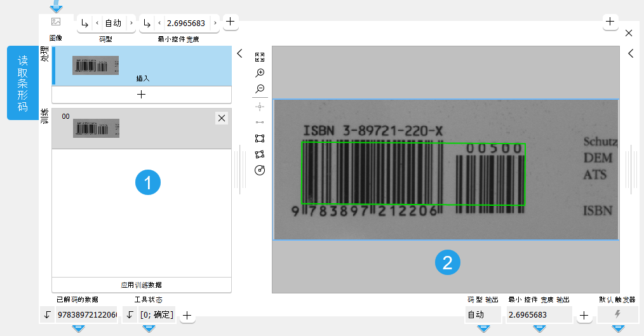Select the rotated rectangle ROI tool
Viewport: 644px width, 336px height.
(x=259, y=154)
